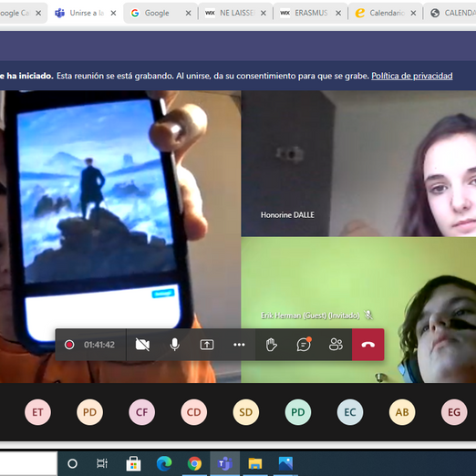
Task: Open Microsoft Teams from taskbar
Action: click(x=225, y=463)
